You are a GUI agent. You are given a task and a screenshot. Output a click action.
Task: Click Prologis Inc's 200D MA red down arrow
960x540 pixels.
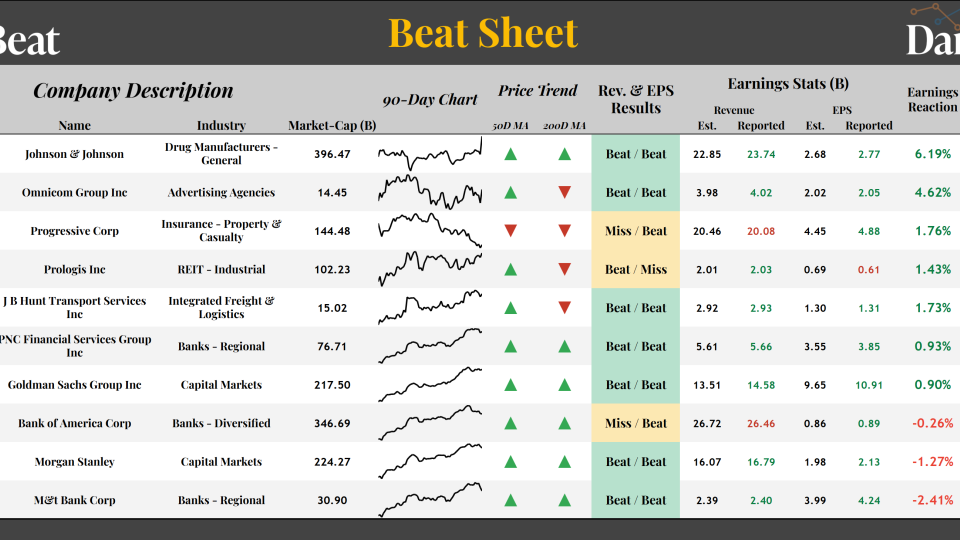click(564, 269)
